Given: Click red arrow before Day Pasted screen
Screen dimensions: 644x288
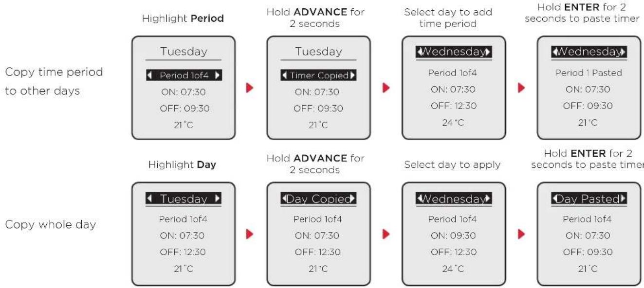Looking at the screenshot, I should pyautogui.click(x=521, y=235).
